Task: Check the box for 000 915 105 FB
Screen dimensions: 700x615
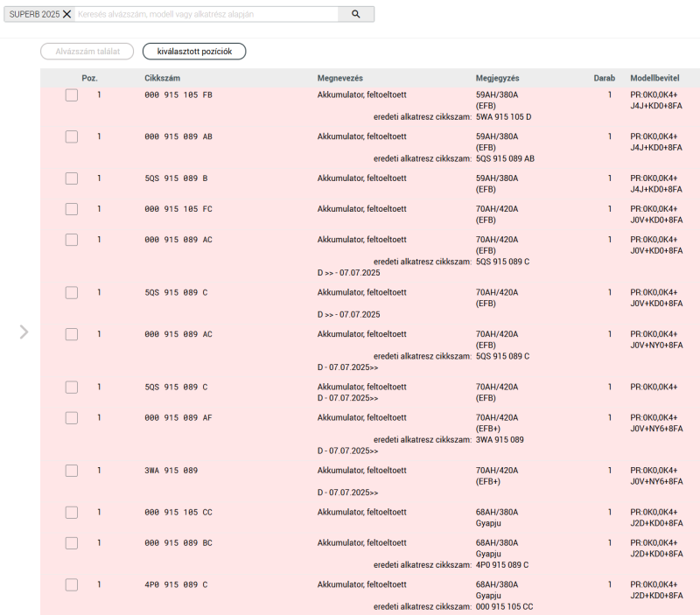Action: 72,95
